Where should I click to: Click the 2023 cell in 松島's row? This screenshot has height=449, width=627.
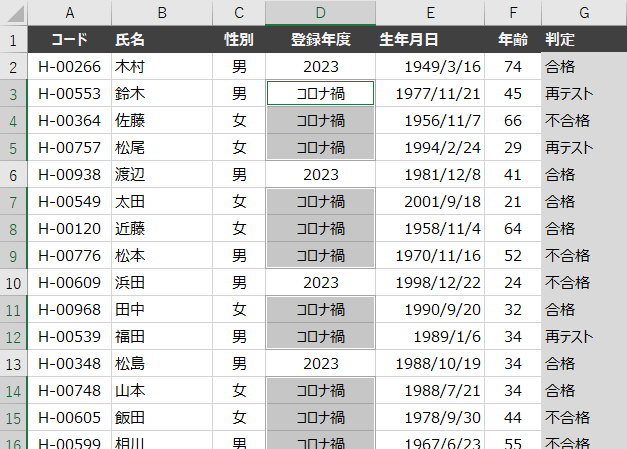[x=320, y=363]
